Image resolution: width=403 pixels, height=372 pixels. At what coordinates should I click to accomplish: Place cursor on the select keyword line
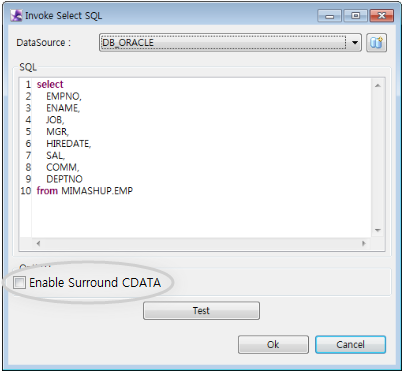pyautogui.click(x=50, y=84)
